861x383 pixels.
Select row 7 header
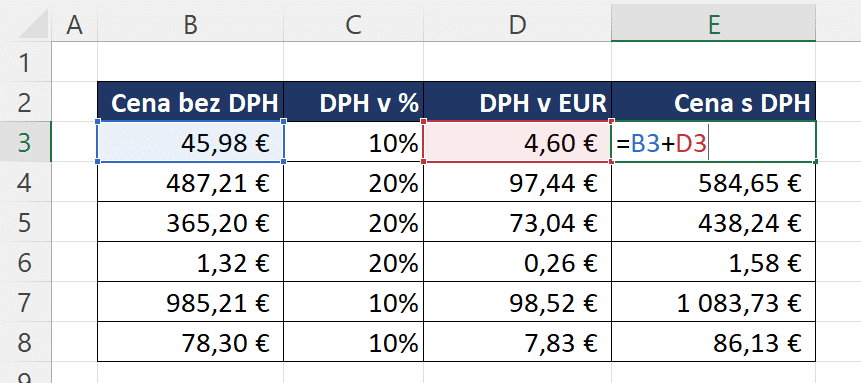25,302
